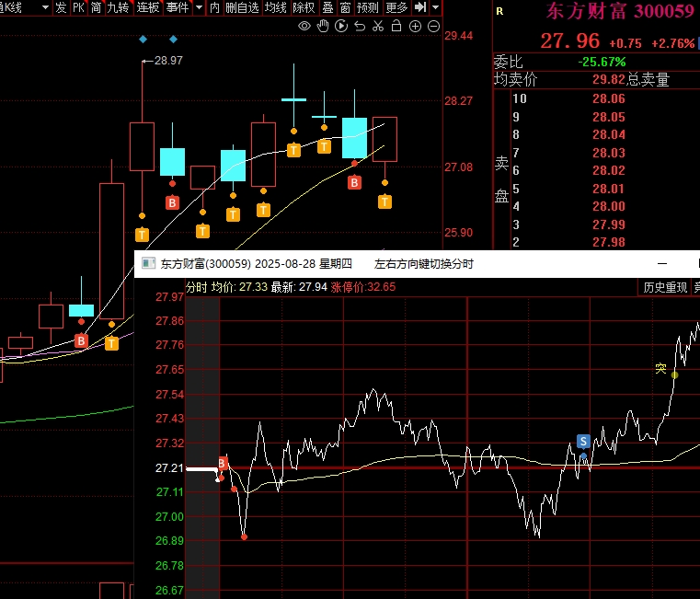
Task: Toggle the 事件 events button
Action: 178,7
